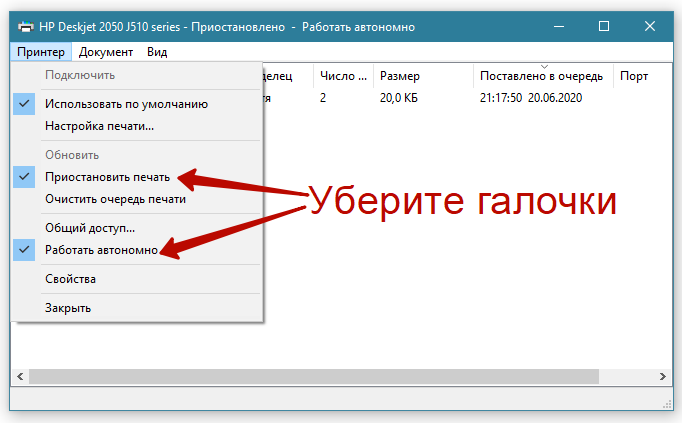This screenshot has width=682, height=423.
Task: Open the Принтер menu
Action: coord(41,52)
